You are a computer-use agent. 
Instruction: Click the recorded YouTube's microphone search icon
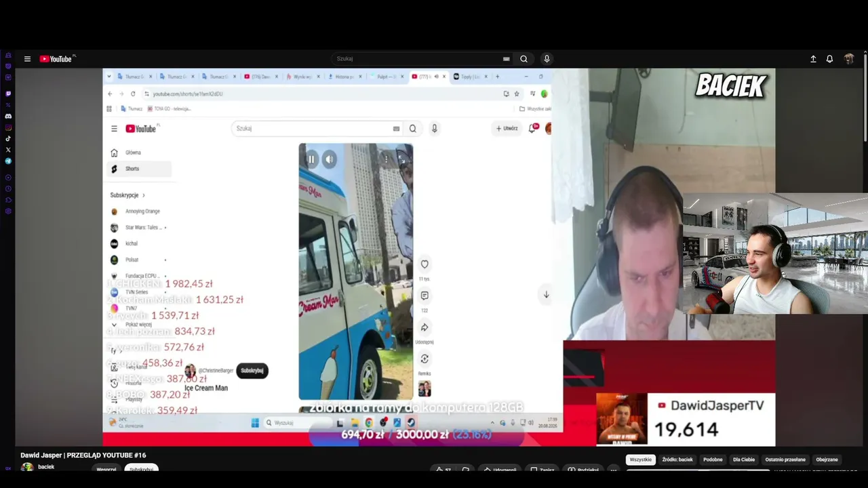pyautogui.click(x=435, y=129)
